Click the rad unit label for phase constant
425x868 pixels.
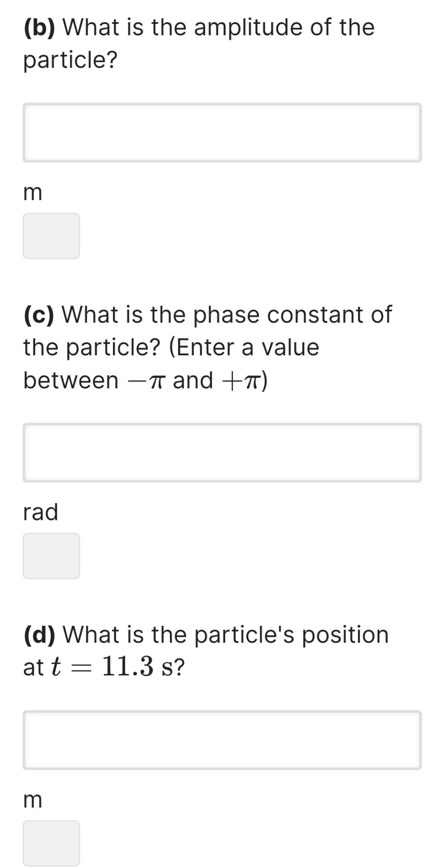pos(41,511)
